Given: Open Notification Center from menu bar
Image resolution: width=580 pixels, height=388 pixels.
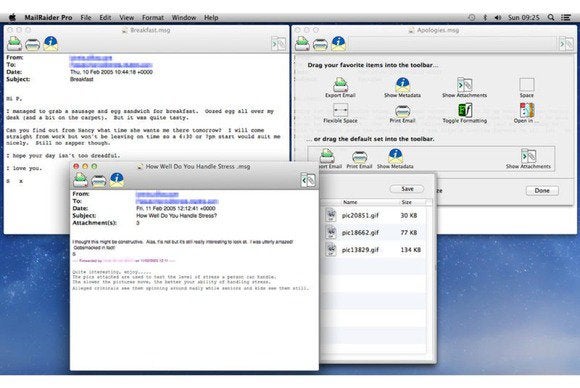Looking at the screenshot, I should pos(566,17).
